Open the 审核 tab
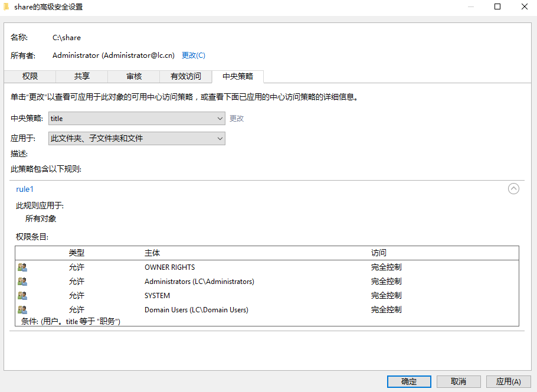This screenshot has height=392, width=537. pyautogui.click(x=133, y=76)
